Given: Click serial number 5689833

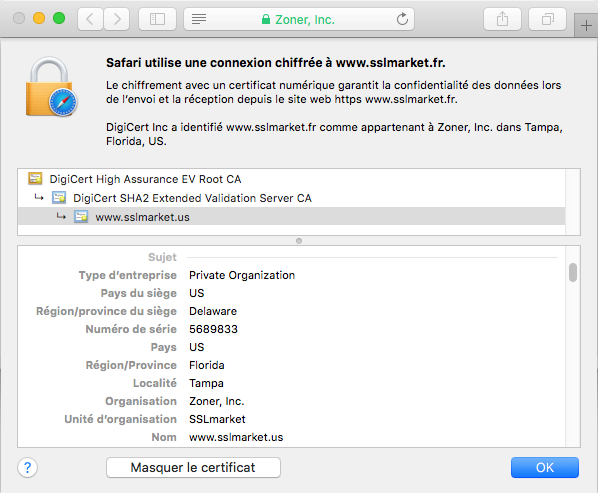Looking at the screenshot, I should point(213,329).
